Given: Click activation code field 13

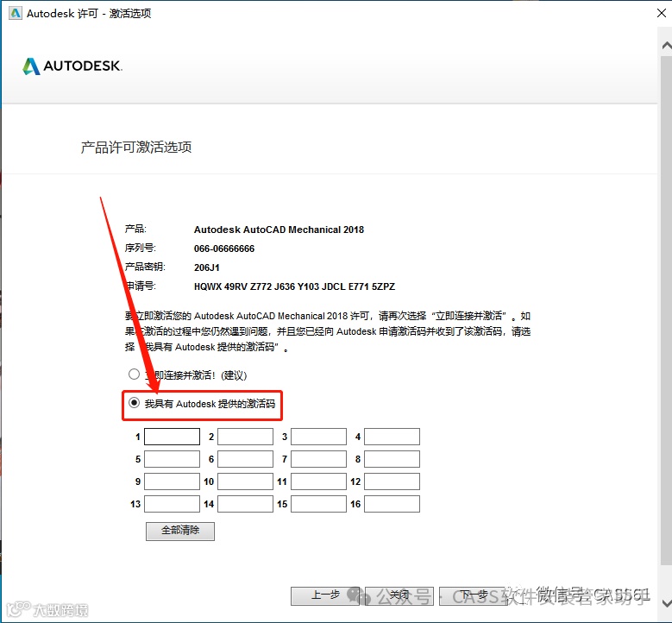Looking at the screenshot, I should (172, 504).
